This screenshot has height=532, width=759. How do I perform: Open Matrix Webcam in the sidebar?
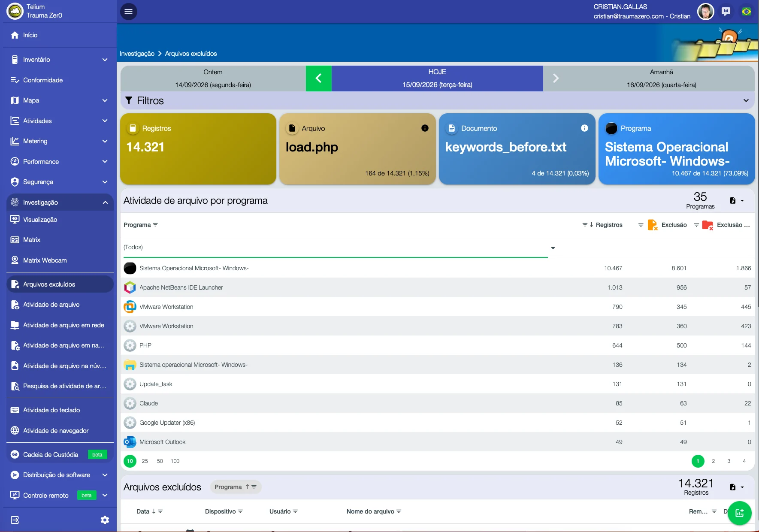tap(60, 260)
